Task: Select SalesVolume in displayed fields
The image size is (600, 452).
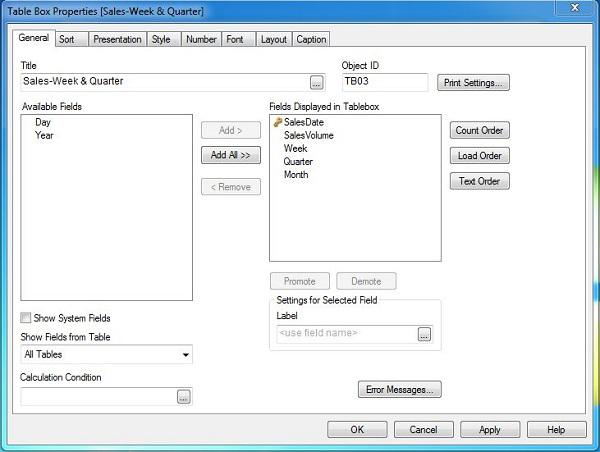Action: (308, 135)
